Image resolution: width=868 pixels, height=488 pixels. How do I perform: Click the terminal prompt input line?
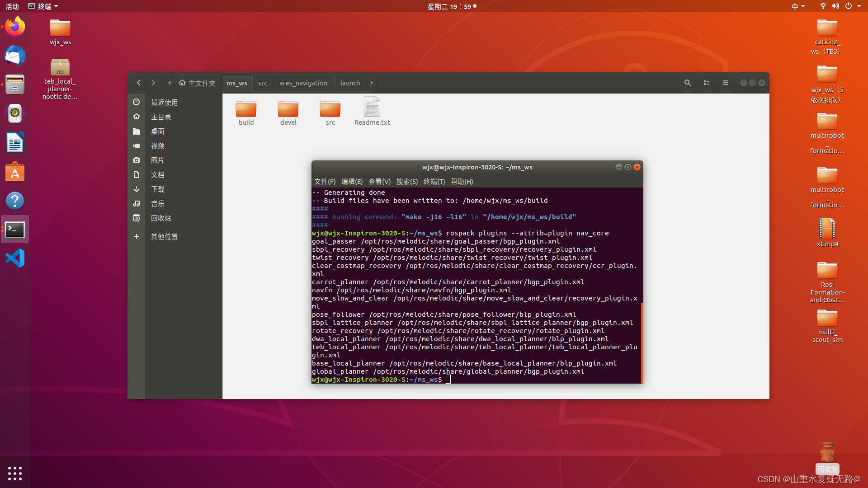[476, 380]
